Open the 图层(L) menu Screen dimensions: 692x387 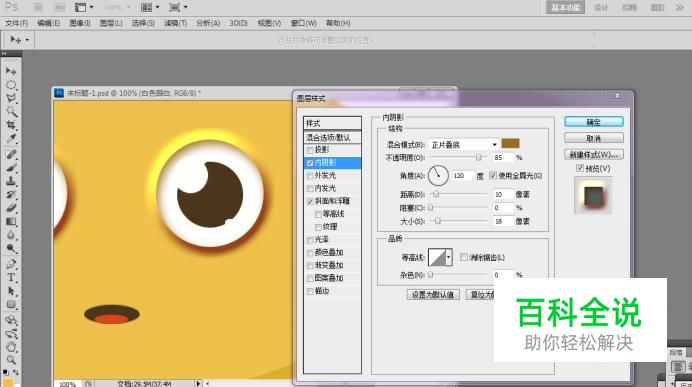(111, 23)
